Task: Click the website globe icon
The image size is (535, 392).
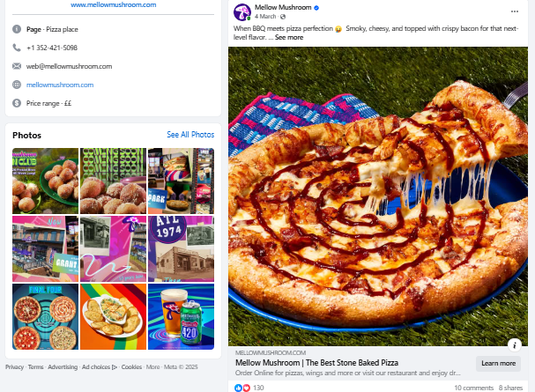Action: 17,85
